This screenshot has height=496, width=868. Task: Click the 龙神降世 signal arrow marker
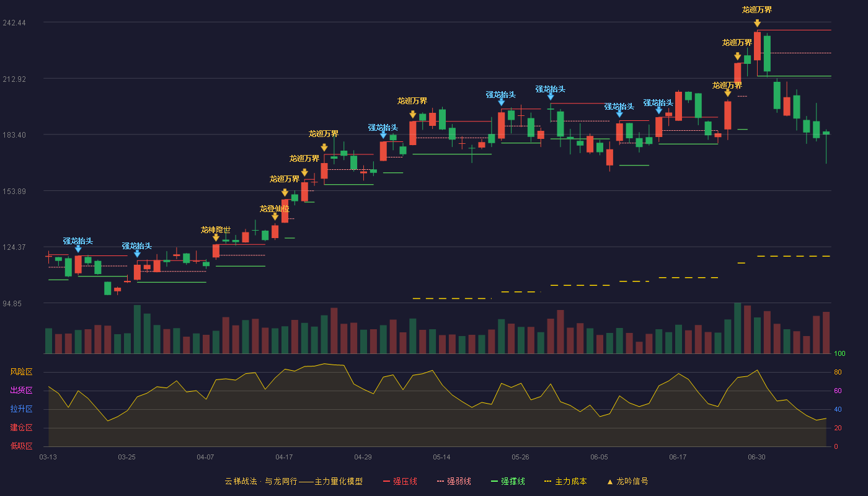(x=216, y=237)
